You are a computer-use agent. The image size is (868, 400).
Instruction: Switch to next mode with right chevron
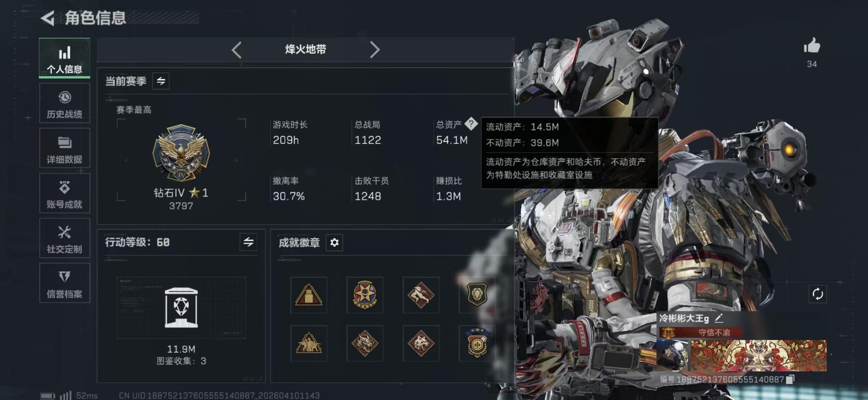click(x=375, y=50)
